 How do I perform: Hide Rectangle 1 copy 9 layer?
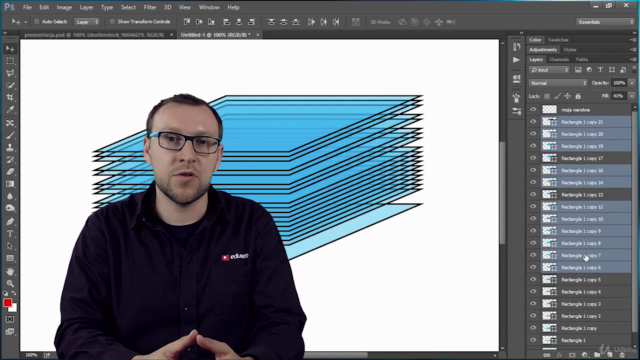[x=533, y=231]
